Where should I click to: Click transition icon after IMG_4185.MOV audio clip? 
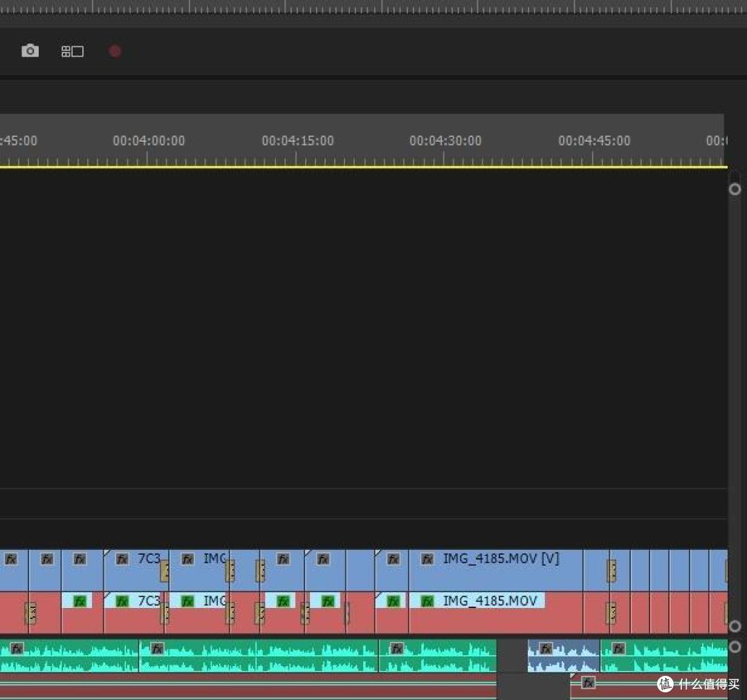pos(611,613)
